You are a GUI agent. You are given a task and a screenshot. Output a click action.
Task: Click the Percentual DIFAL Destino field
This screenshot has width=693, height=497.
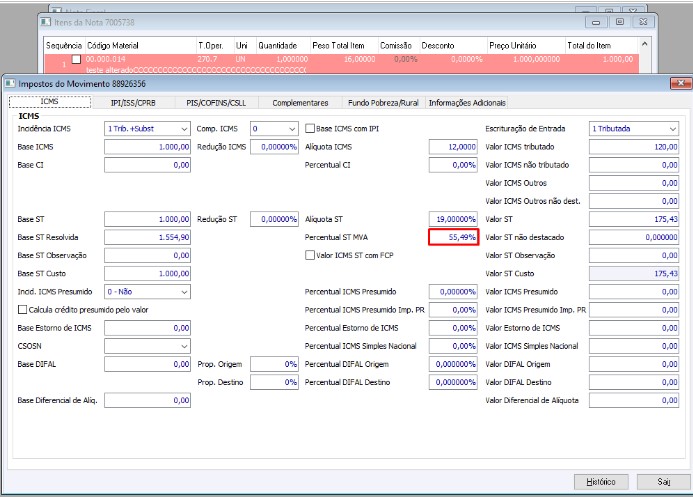click(453, 383)
